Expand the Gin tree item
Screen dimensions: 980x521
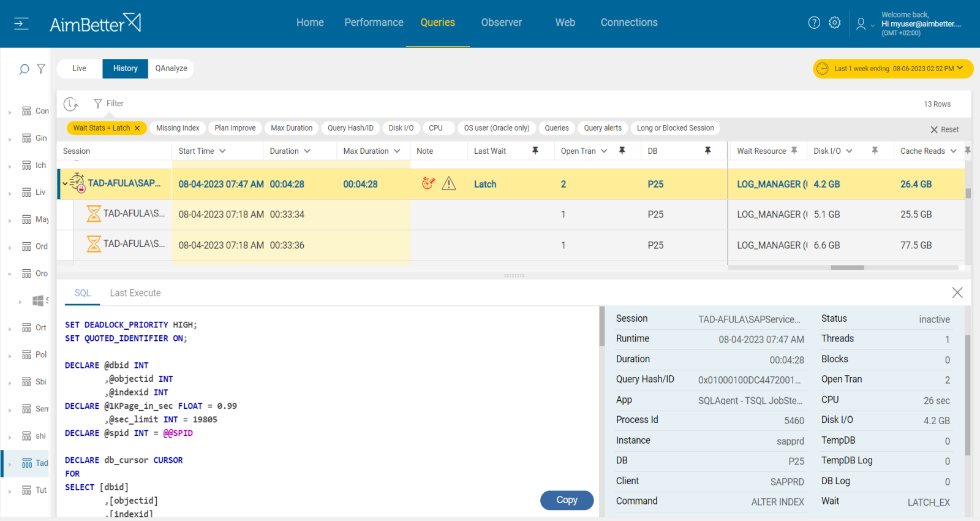click(x=10, y=139)
